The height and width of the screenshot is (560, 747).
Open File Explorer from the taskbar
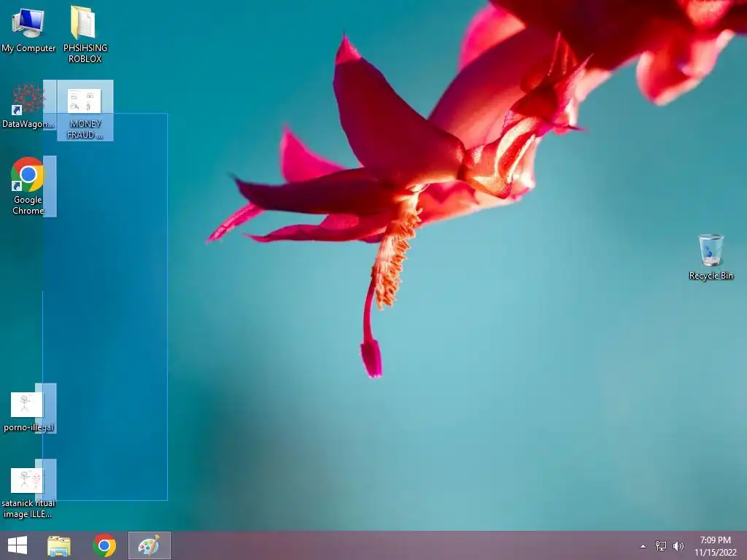(x=59, y=545)
